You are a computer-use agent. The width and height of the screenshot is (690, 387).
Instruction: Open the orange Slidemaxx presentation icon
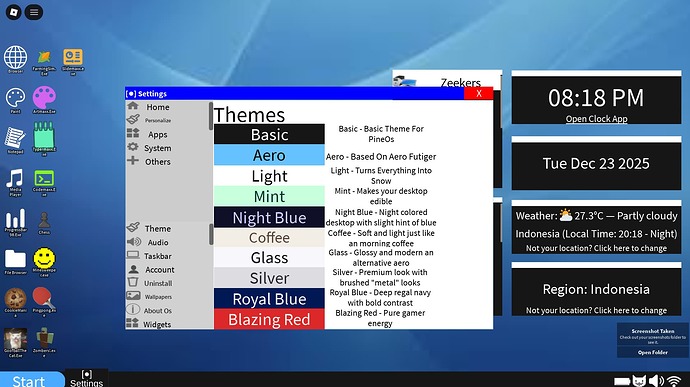pos(73,57)
